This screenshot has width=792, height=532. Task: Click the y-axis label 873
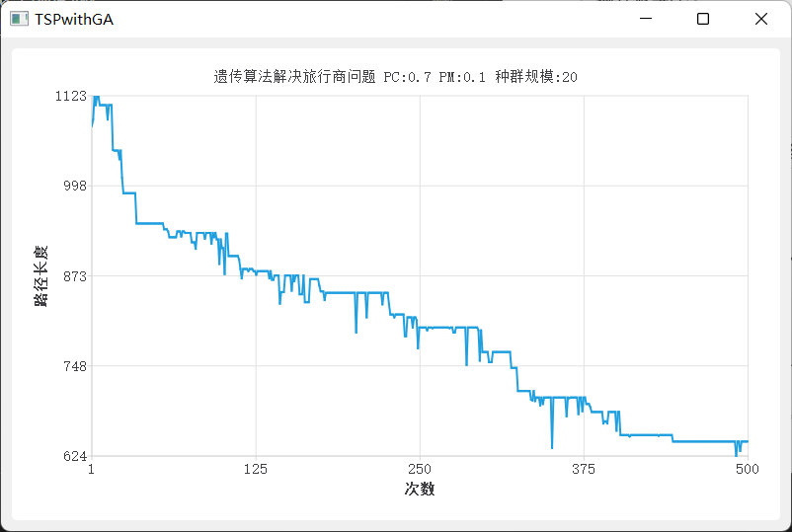(x=75, y=276)
